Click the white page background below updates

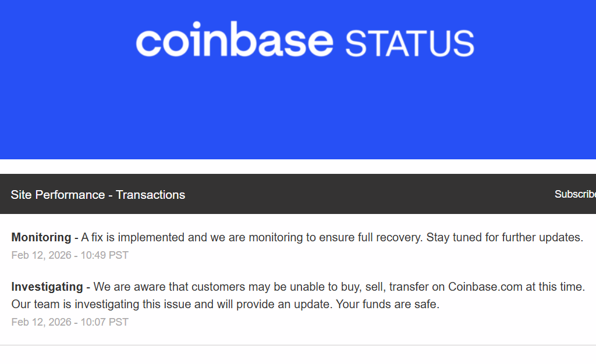pyautogui.click(x=298, y=355)
